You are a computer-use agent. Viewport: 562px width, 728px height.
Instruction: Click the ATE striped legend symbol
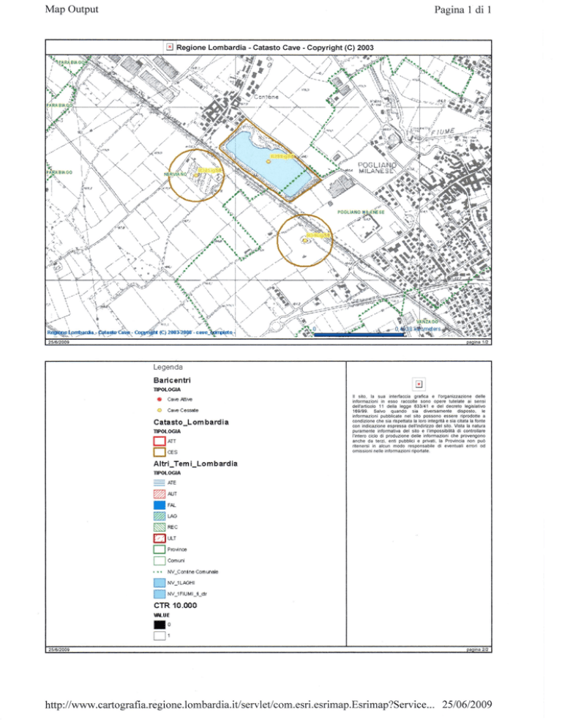(x=160, y=483)
